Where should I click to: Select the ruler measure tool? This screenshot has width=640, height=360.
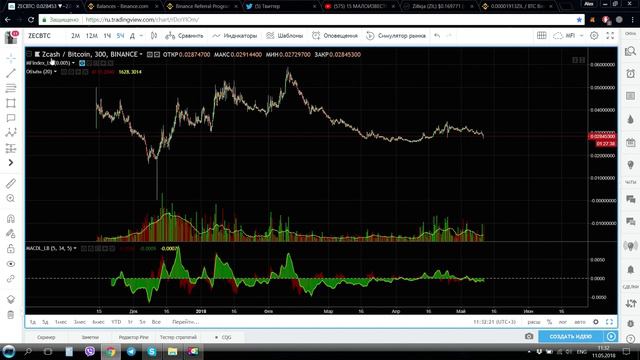coord(11,184)
